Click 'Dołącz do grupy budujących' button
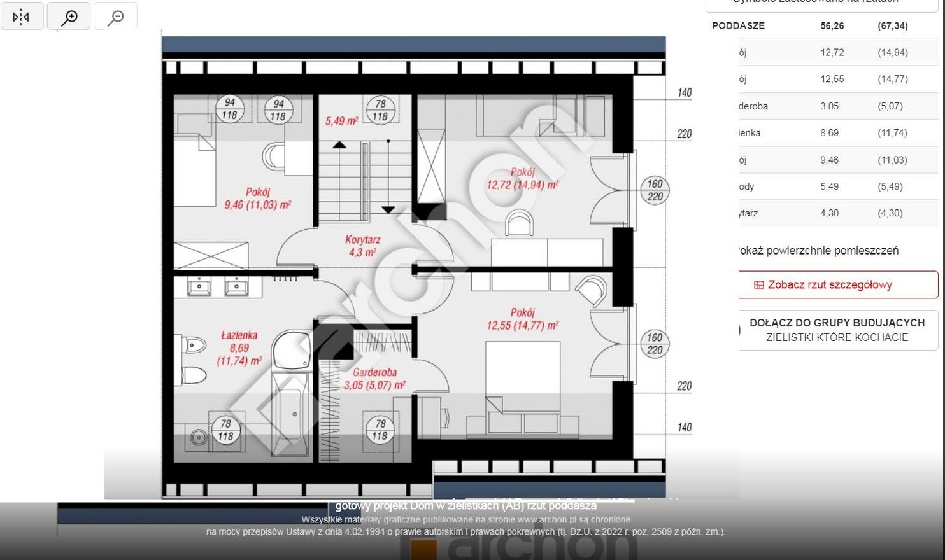The width and height of the screenshot is (945, 560). [837, 330]
